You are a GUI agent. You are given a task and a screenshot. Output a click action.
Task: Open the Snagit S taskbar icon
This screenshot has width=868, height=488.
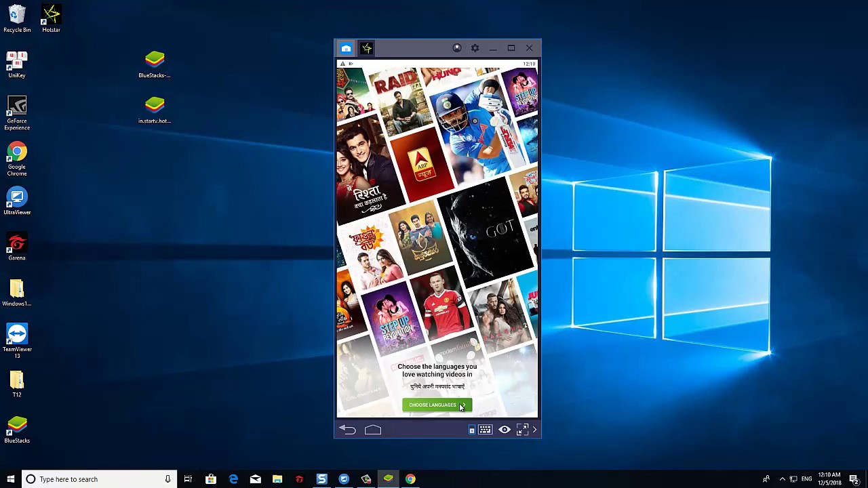point(321,479)
